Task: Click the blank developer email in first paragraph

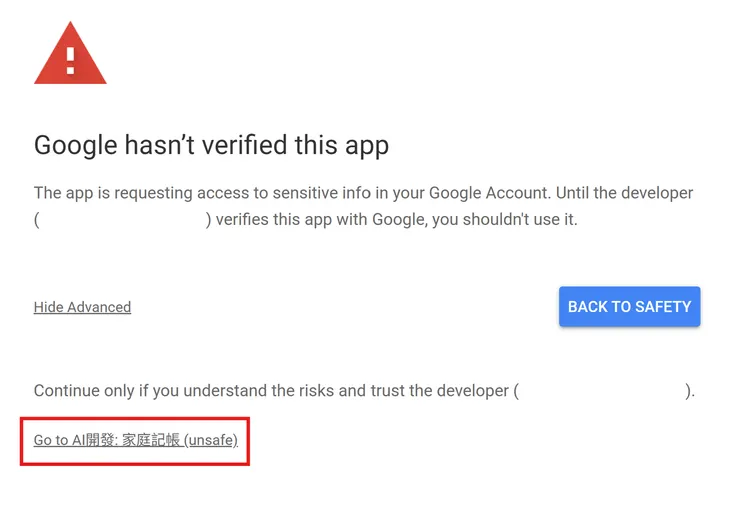Action: coord(122,219)
